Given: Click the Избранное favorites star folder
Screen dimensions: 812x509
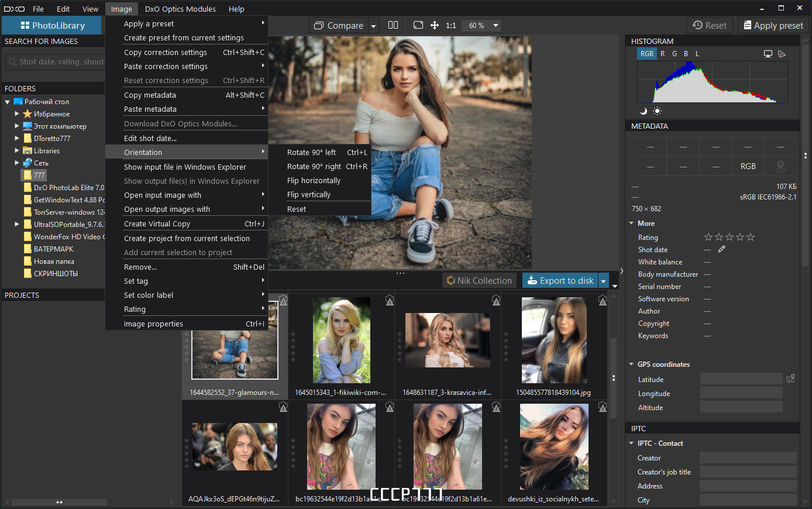Looking at the screenshot, I should point(27,114).
